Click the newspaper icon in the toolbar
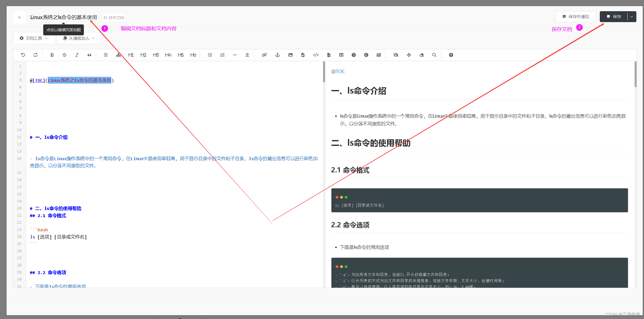 click(379, 55)
